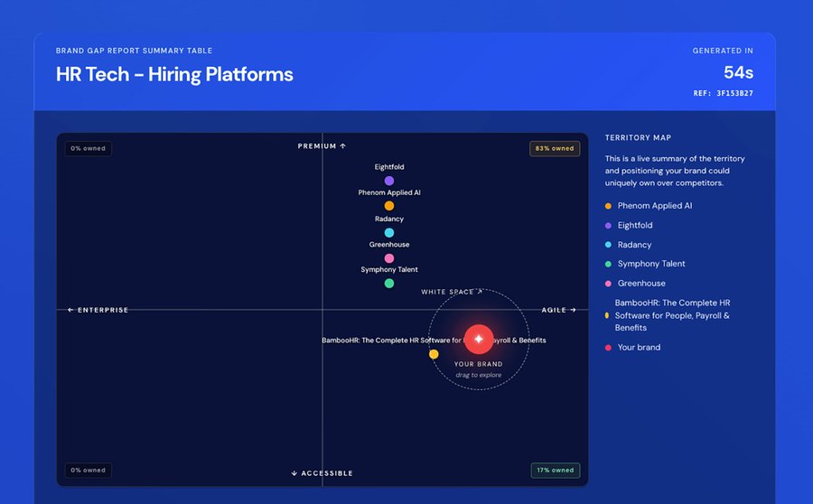Image resolution: width=813 pixels, height=504 pixels.
Task: Click the REF: 3F153B27 reference code
Action: 724,93
